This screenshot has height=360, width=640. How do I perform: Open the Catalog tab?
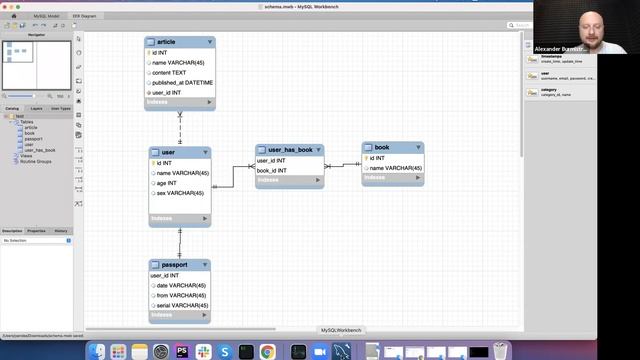tap(12, 109)
